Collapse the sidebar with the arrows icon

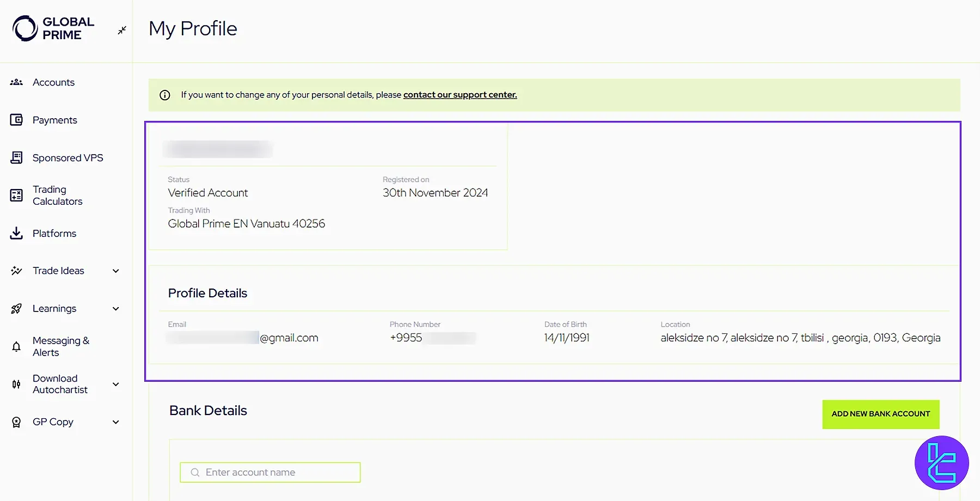121,30
